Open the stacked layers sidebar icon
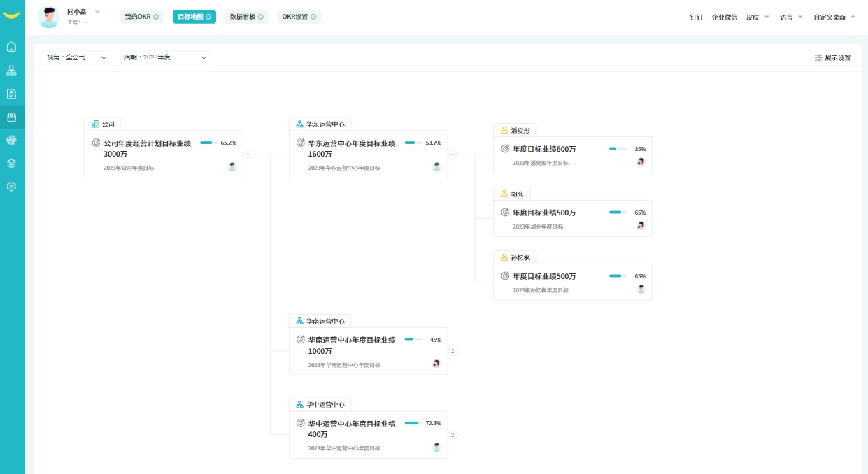The width and height of the screenshot is (868, 474). pos(11,163)
